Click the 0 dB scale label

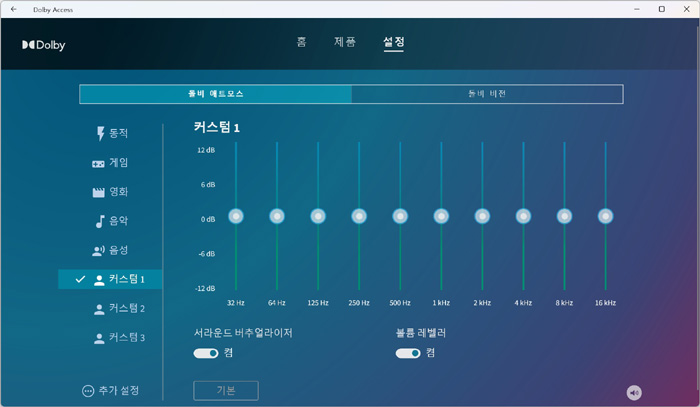click(x=208, y=220)
